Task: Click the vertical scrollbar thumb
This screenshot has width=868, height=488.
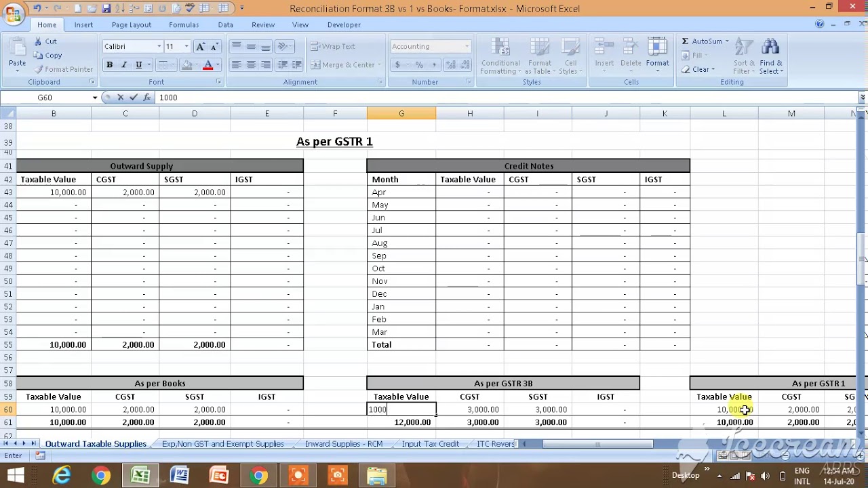Action: coord(862,259)
